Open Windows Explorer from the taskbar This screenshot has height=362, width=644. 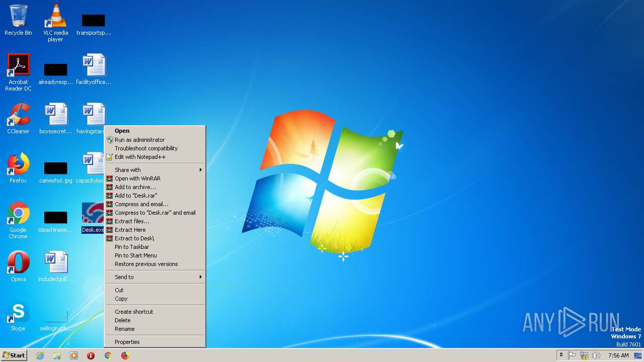57,355
